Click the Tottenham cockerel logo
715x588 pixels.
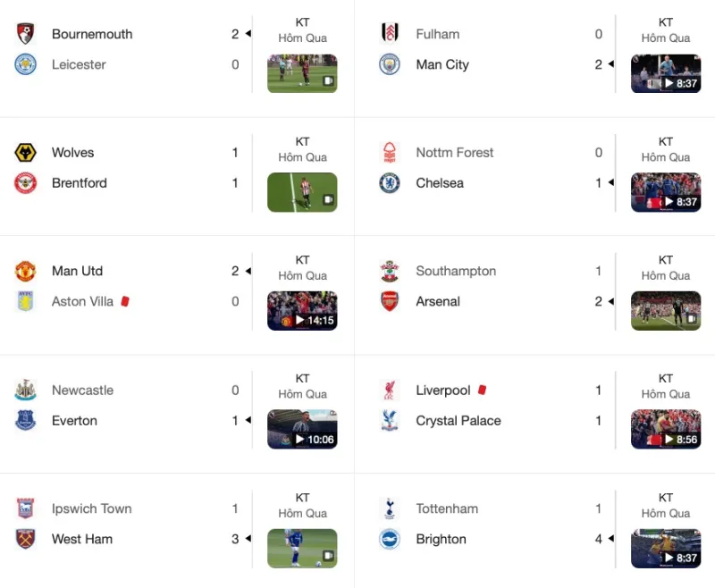click(390, 508)
